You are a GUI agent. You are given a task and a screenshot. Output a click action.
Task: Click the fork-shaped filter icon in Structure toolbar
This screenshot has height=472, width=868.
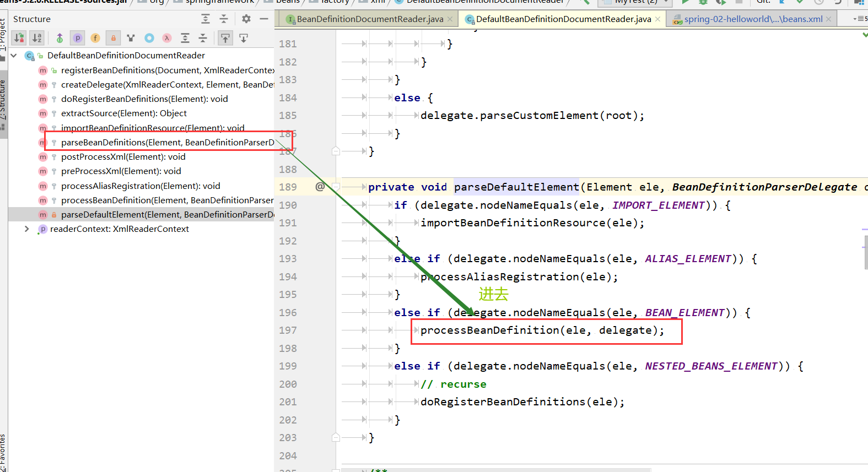point(131,38)
